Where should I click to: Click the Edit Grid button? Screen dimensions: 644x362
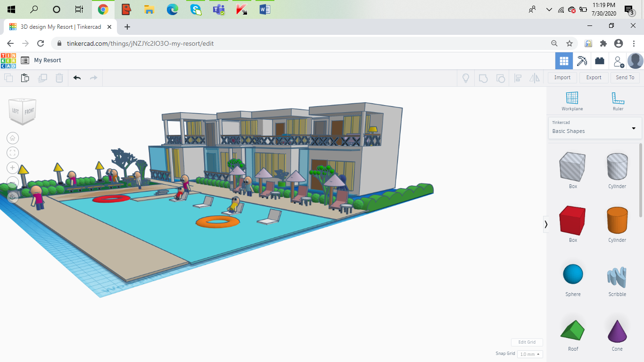pos(527,342)
